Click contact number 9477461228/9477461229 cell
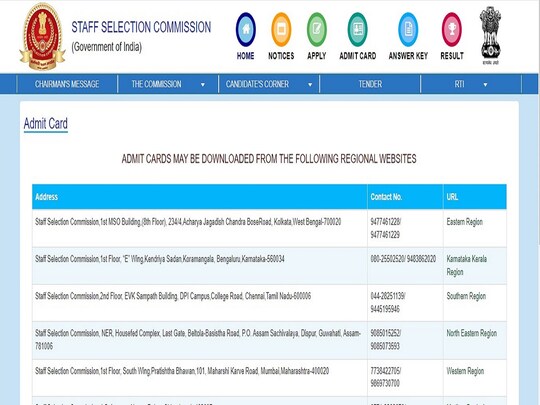Viewport: 540px width, 405px height. 405,228
